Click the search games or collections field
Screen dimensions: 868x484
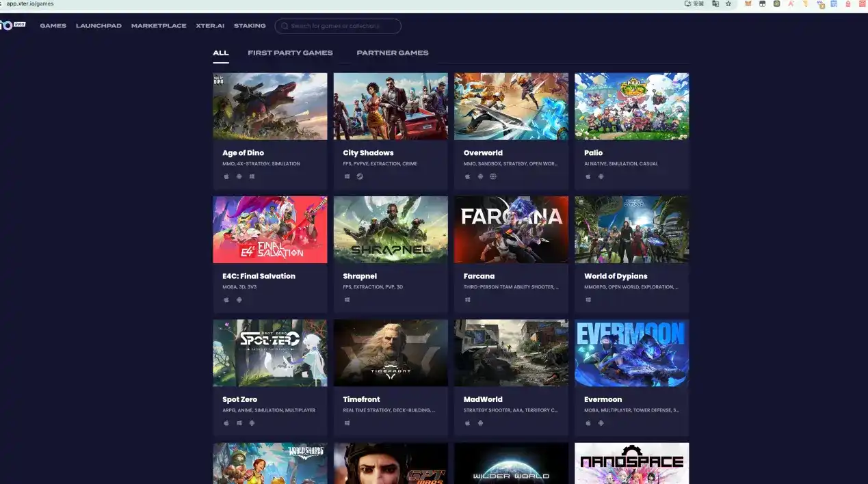(342, 26)
